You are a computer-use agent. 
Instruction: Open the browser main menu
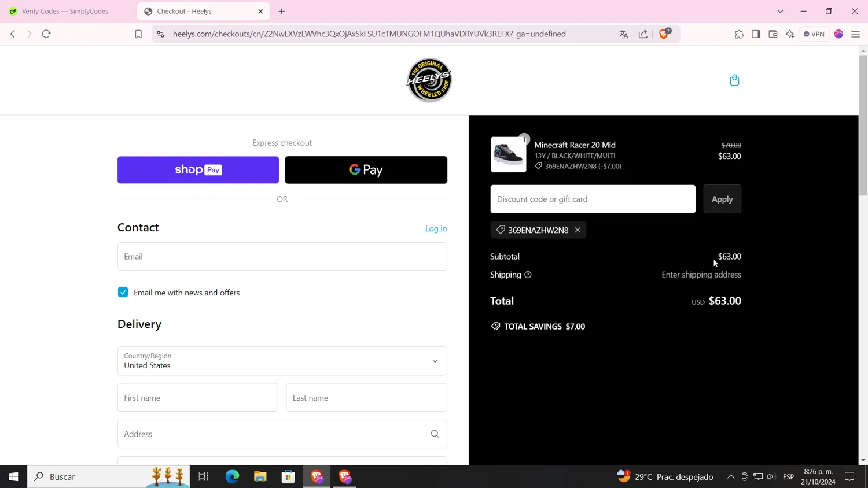coord(856,34)
